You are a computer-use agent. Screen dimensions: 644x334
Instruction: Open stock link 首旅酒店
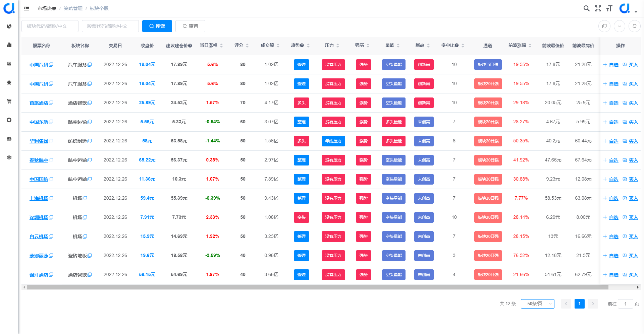click(x=39, y=103)
